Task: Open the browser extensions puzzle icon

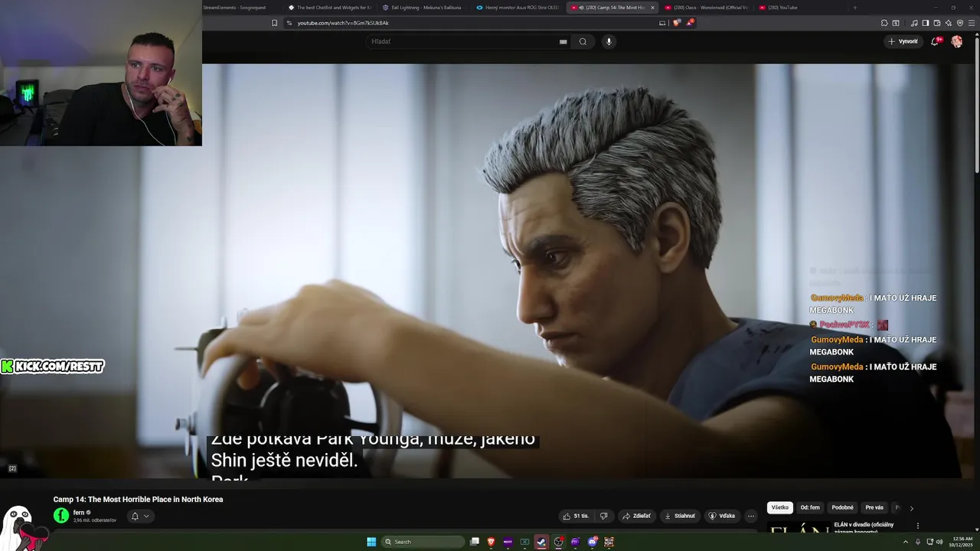Action: (x=884, y=23)
